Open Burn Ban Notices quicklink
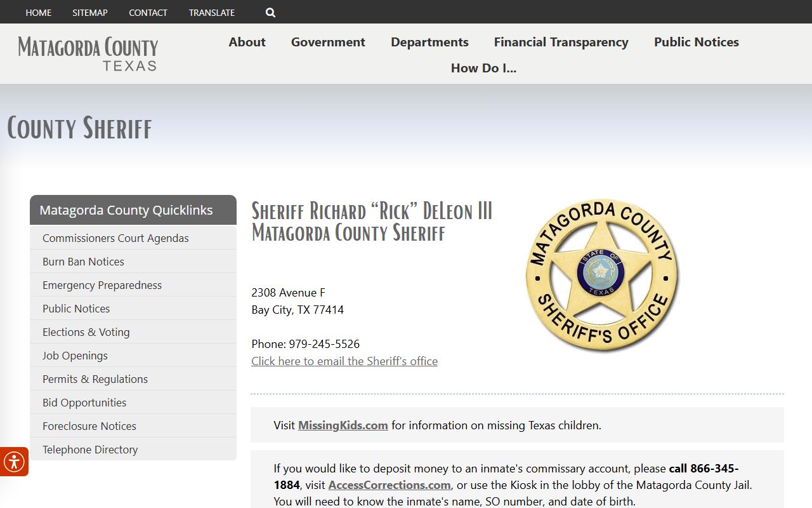The width and height of the screenshot is (812, 508). (x=133, y=262)
